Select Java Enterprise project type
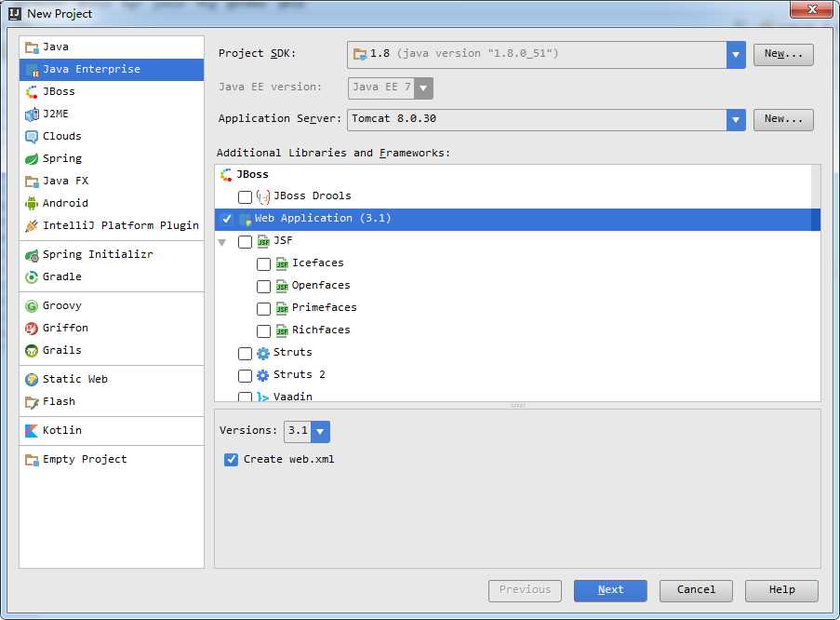840x620 pixels. (x=112, y=70)
